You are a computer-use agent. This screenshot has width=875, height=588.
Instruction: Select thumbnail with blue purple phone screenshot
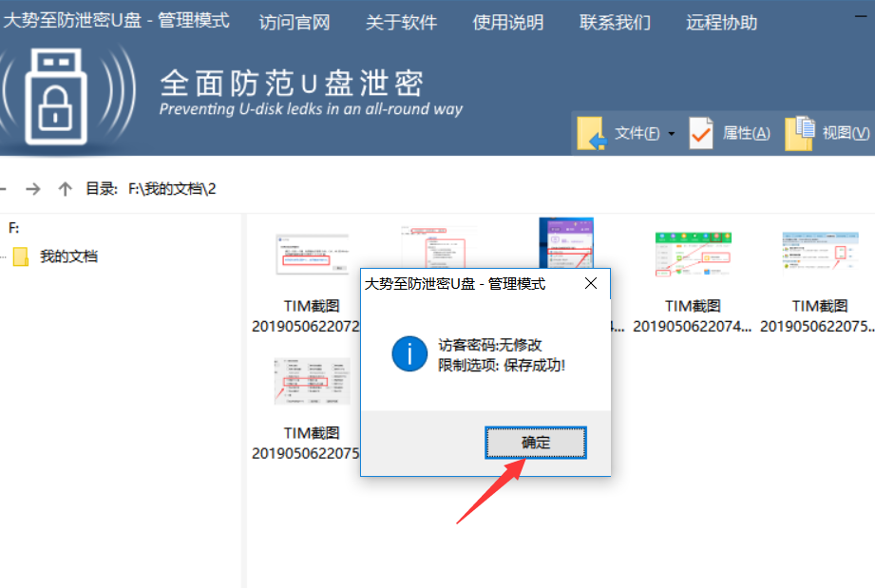566,243
